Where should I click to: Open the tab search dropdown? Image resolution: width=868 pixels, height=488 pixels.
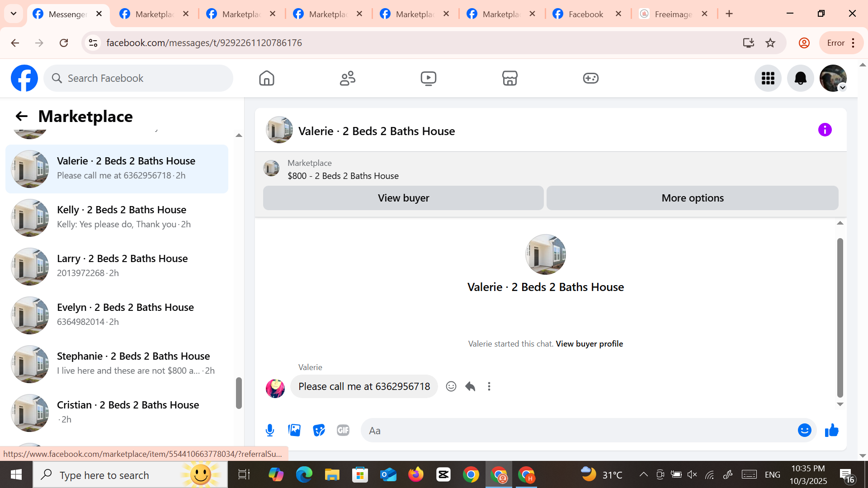(x=14, y=14)
